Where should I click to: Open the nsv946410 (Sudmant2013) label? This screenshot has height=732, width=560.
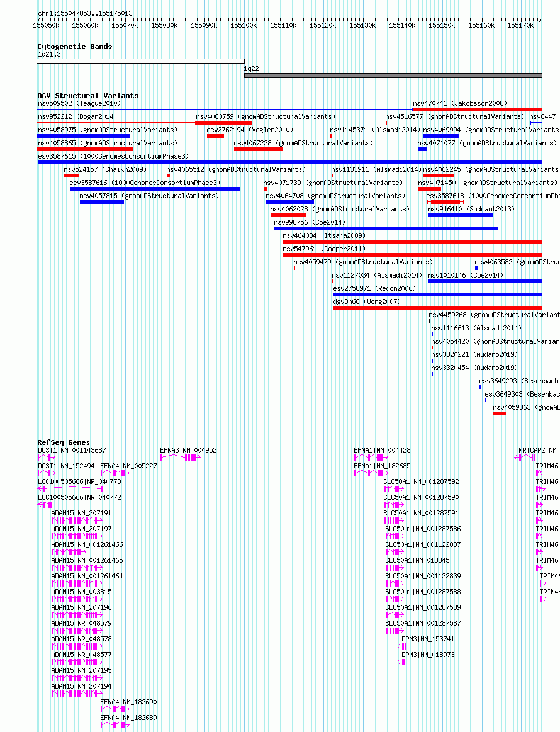pos(471,209)
